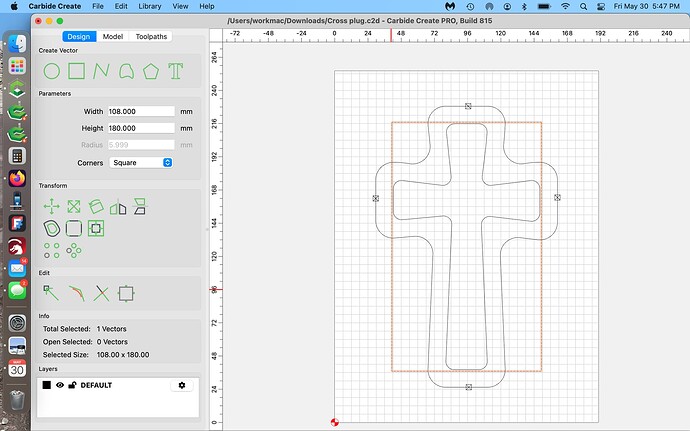This screenshot has height=431, width=690.
Task: Choose the Move transform tool
Action: click(x=51, y=206)
